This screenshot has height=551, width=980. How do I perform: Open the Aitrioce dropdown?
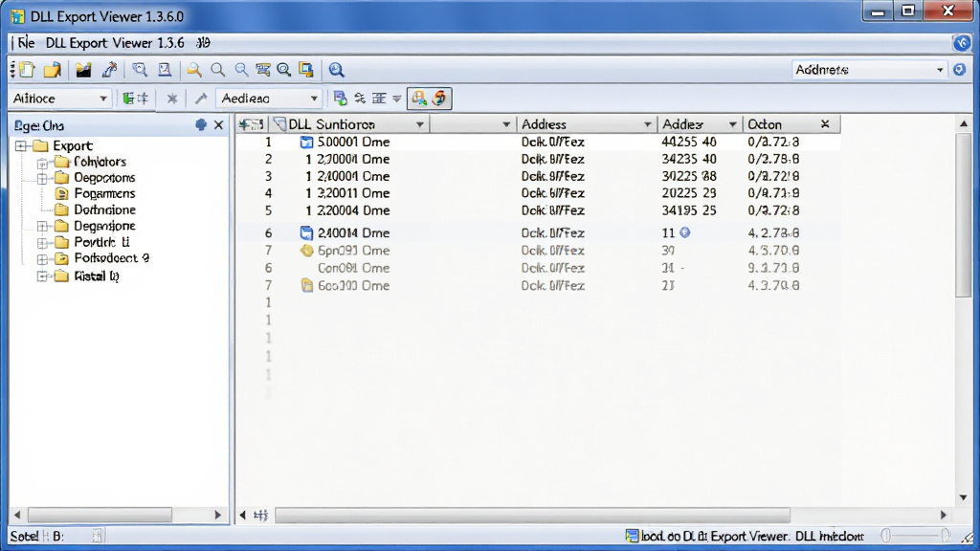click(103, 99)
